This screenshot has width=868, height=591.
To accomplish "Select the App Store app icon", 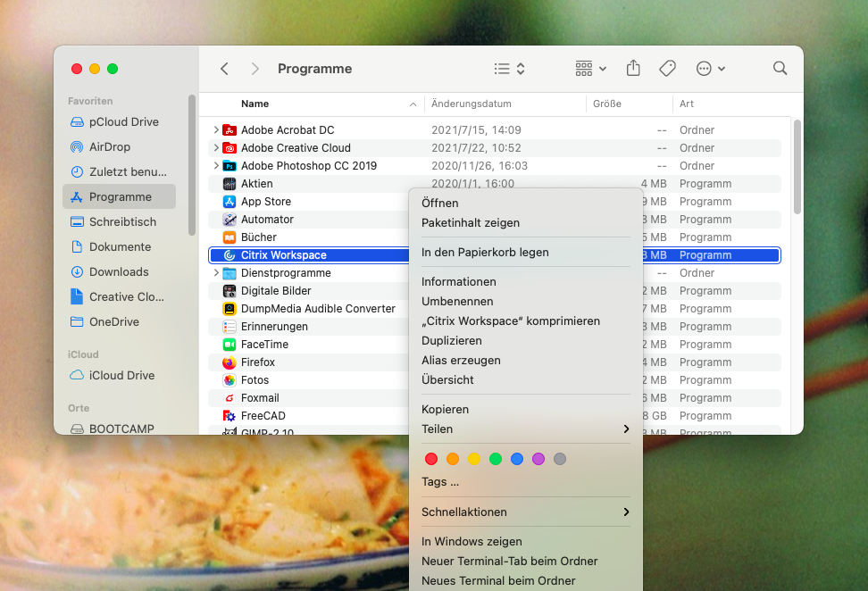I will (230, 202).
